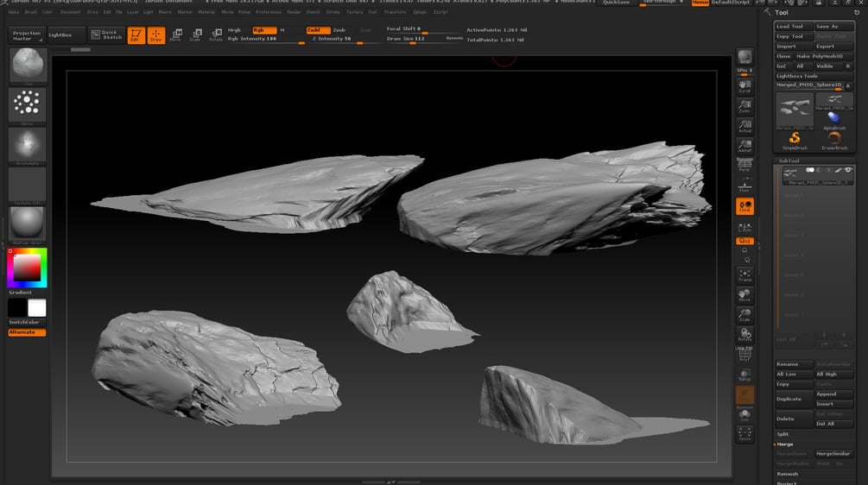Click the Frame mesh view icon
Viewport: 868px width, 485px height.
(744, 276)
